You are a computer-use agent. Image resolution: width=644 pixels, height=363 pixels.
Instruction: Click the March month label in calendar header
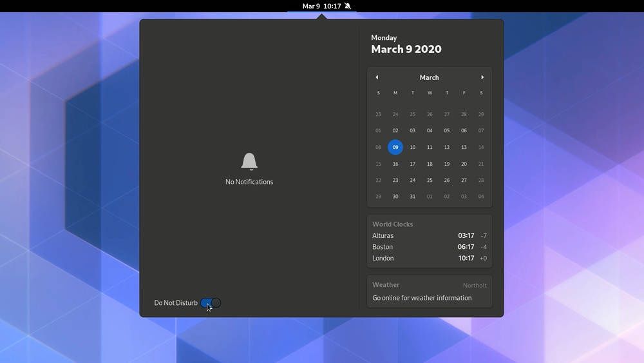[x=429, y=77]
